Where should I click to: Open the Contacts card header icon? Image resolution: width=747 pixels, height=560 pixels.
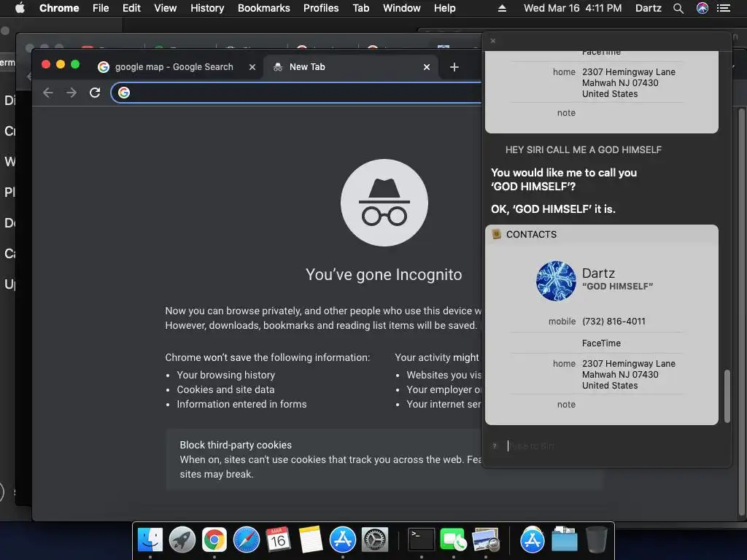pyautogui.click(x=496, y=234)
